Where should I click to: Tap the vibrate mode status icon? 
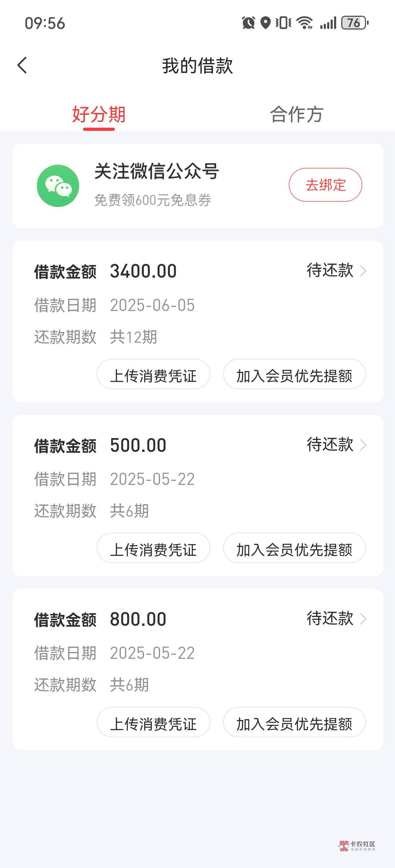pyautogui.click(x=283, y=23)
